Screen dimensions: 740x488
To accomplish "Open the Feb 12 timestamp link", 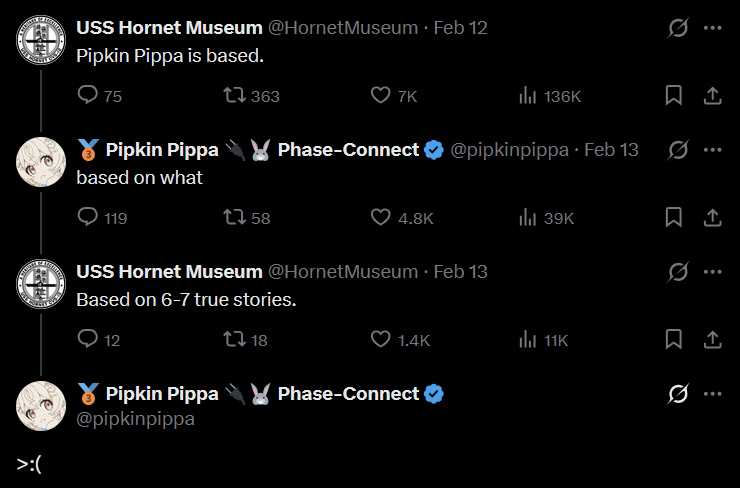I will pyautogui.click(x=460, y=28).
